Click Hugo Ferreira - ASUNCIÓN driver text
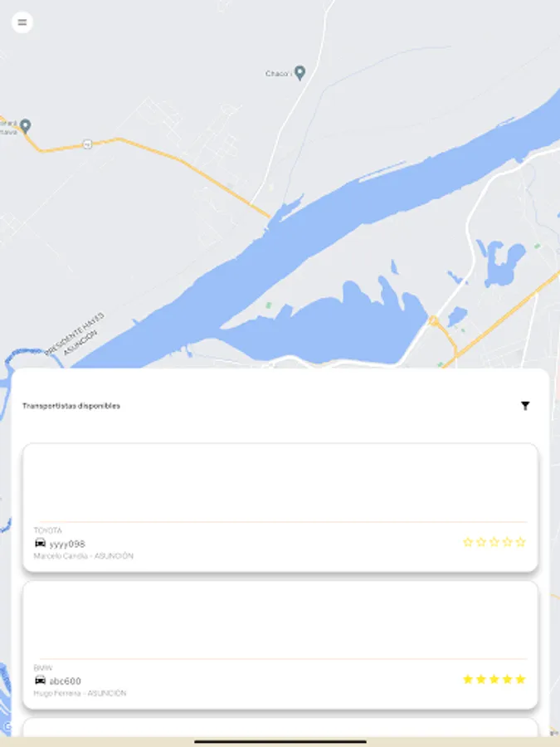Viewport: 560px width, 747px height. click(80, 693)
